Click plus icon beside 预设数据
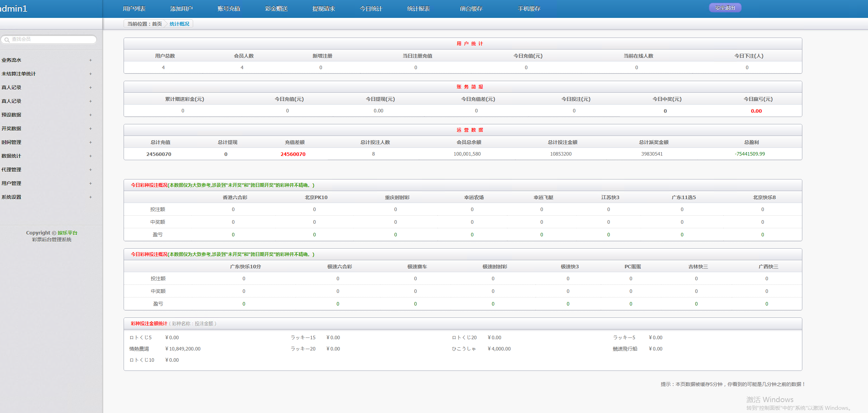The image size is (868, 413). [x=90, y=115]
